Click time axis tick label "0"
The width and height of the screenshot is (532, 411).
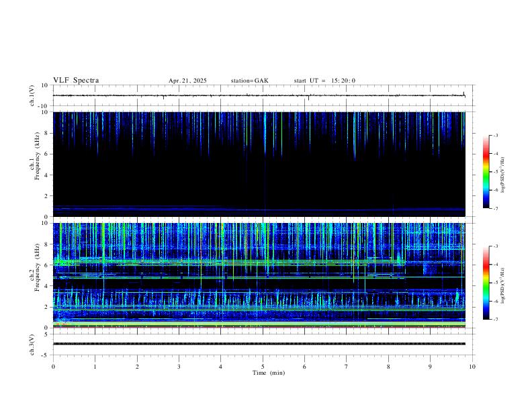(x=53, y=367)
